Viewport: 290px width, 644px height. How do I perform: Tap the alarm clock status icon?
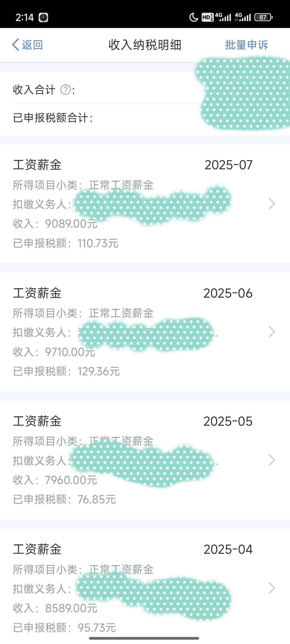click(43, 18)
